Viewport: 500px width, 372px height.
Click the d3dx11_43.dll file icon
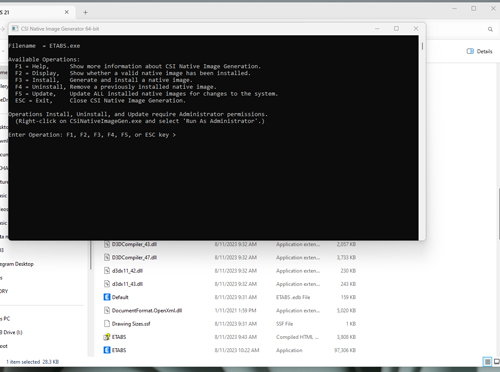[x=107, y=284]
